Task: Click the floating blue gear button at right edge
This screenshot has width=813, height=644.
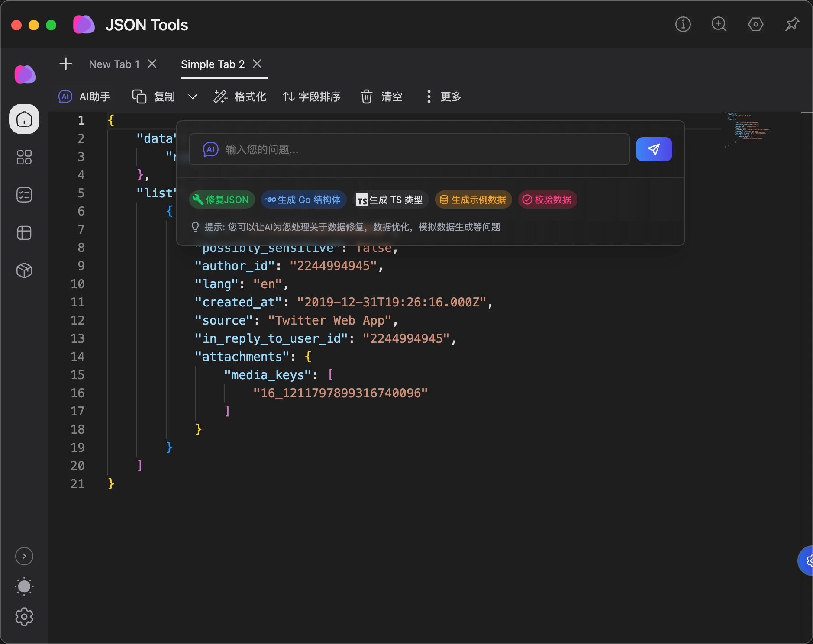Action: point(807,560)
